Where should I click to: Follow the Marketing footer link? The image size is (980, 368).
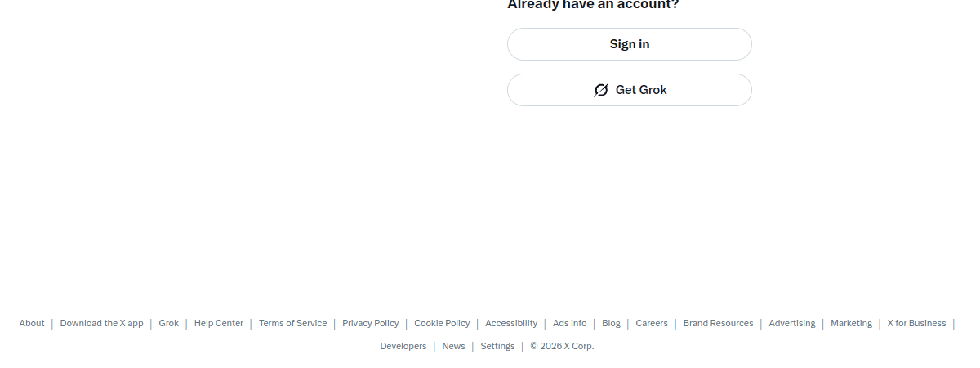point(851,323)
